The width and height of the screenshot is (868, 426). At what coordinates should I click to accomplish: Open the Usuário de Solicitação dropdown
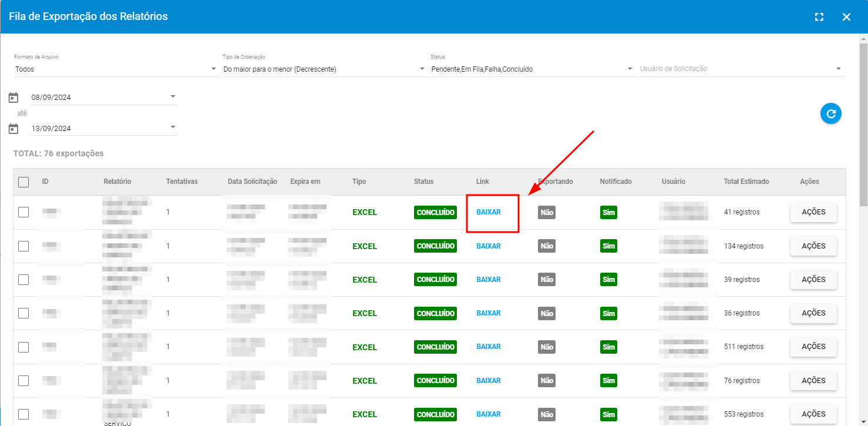[x=742, y=69]
